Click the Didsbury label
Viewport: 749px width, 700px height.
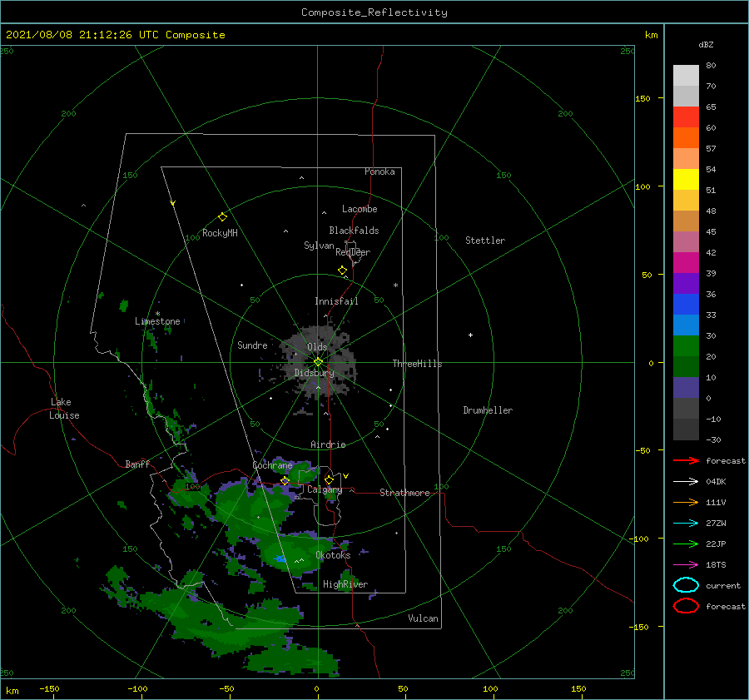314,373
